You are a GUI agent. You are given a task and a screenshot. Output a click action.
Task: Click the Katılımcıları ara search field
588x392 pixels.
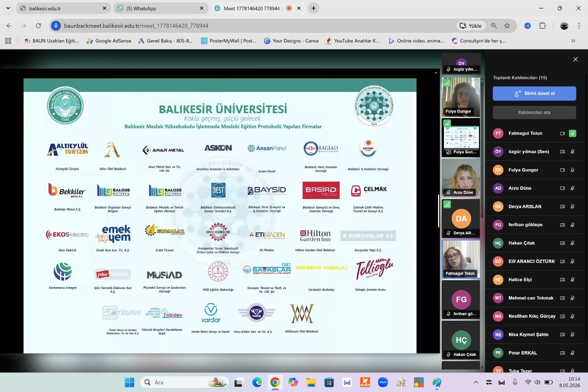[x=534, y=113]
